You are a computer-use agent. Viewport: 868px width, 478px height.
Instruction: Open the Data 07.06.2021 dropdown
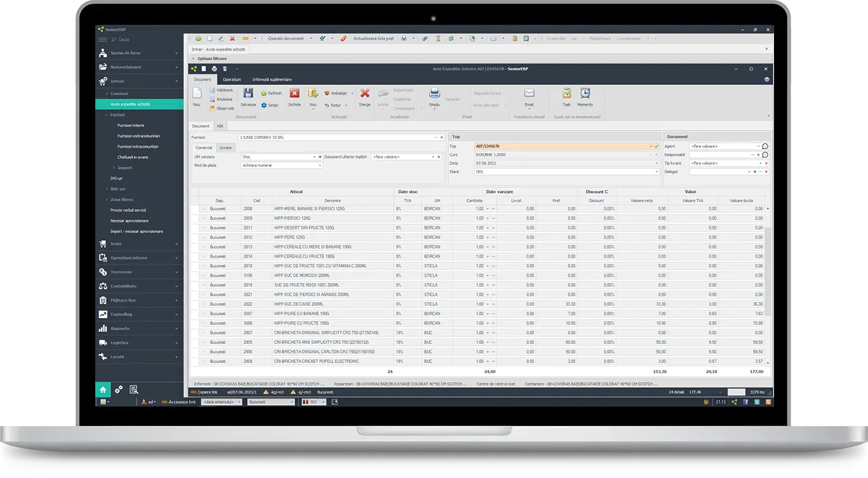pyautogui.click(x=657, y=163)
